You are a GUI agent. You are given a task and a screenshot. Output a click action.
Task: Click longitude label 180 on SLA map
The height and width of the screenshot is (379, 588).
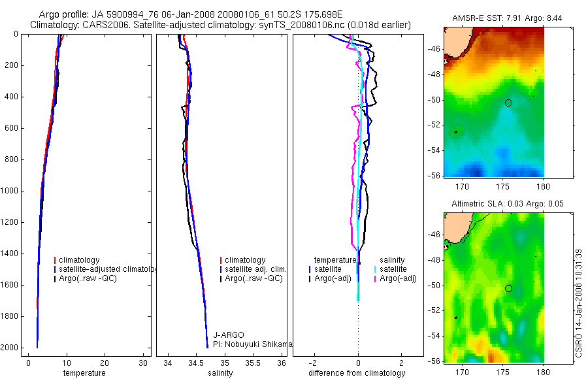(544, 372)
